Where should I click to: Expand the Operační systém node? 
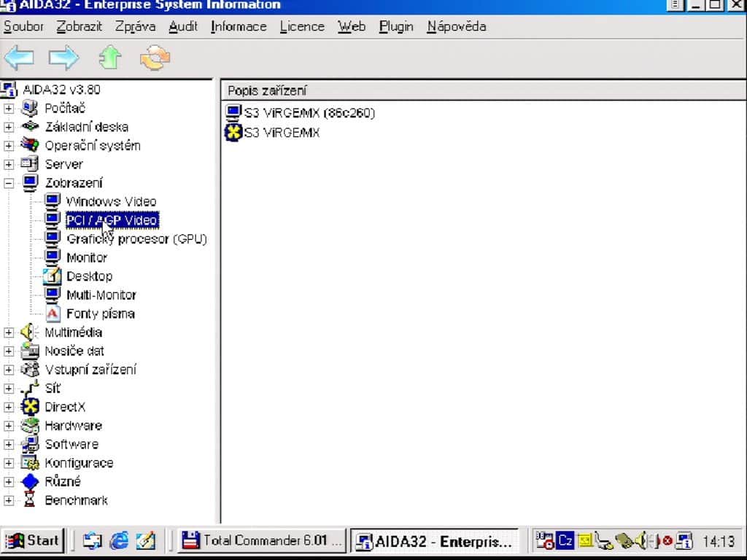[x=9, y=146]
